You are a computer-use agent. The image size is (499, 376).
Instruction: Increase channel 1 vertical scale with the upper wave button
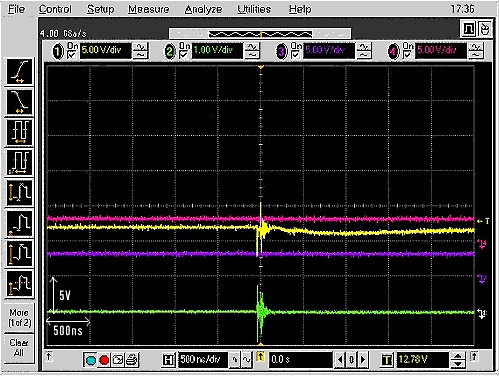(140, 47)
